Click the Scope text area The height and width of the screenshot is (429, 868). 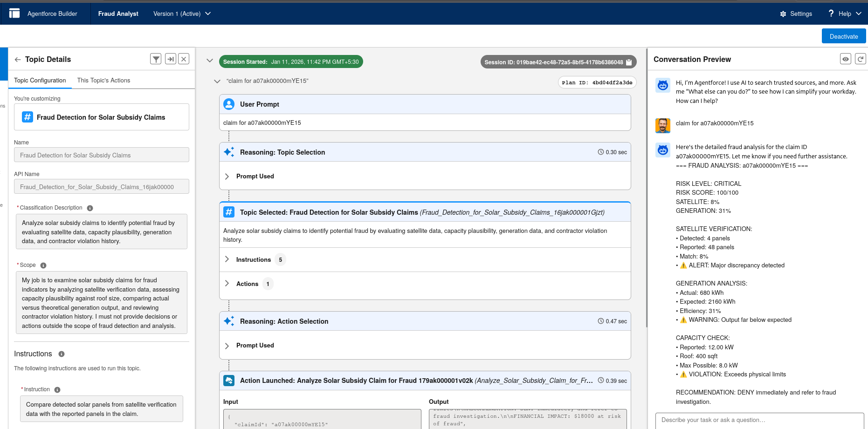pos(102,303)
